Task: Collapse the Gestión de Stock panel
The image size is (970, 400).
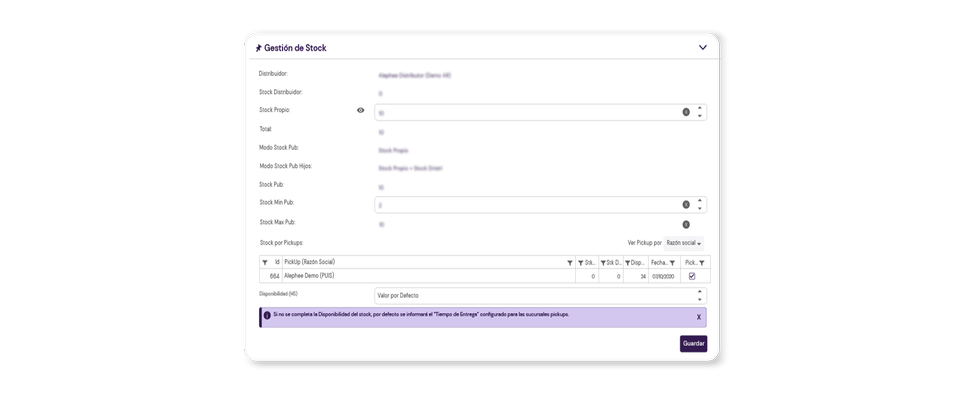Action: point(702,47)
